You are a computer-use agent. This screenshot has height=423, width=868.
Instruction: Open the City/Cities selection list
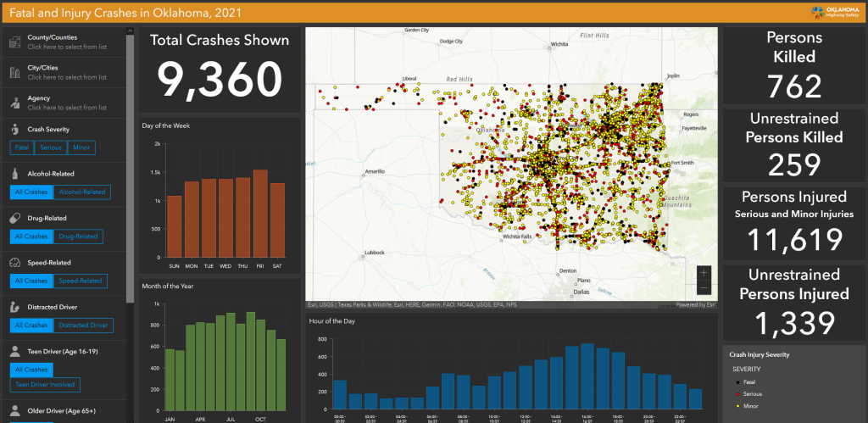(x=67, y=77)
